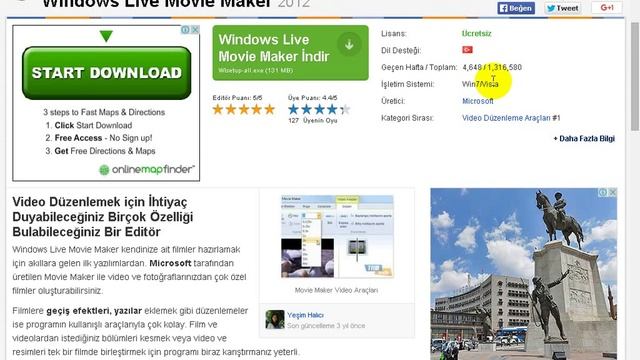Click Windows Live Movie Maker İndir button
The width and height of the screenshot is (640, 360).
[290, 53]
